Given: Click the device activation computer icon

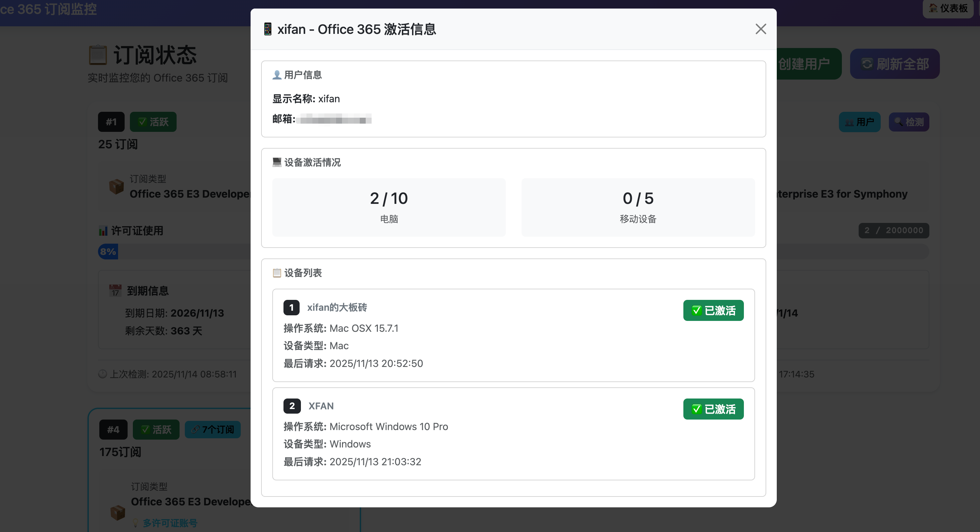Looking at the screenshot, I should point(277,162).
